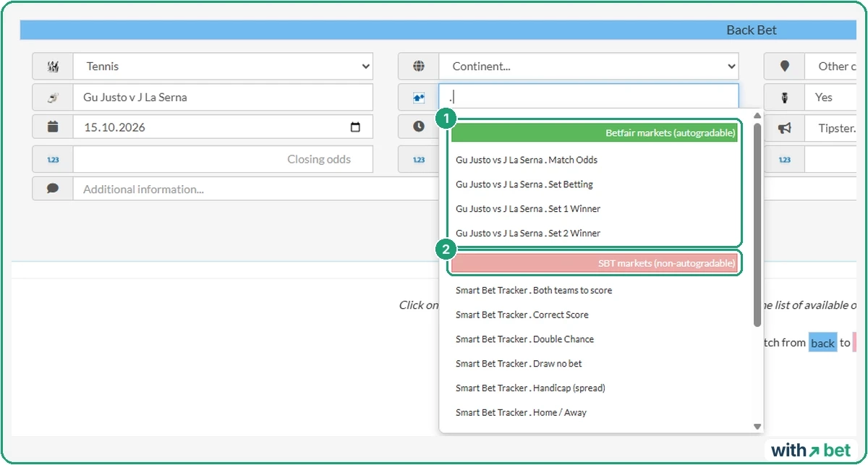Image resolution: width=868 pixels, height=465 pixels.
Task: Focus the market search input field
Action: tap(589, 98)
